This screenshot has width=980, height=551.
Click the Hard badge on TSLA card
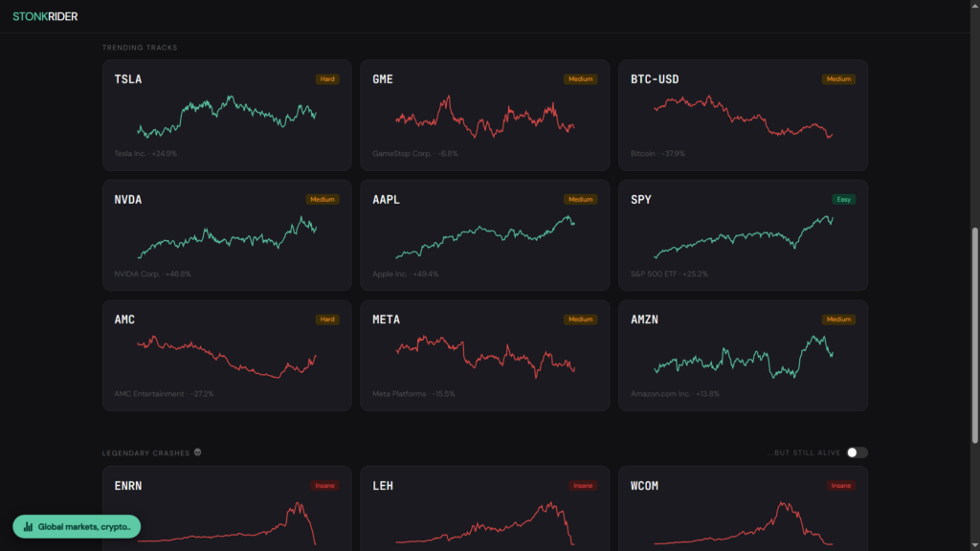click(x=327, y=79)
